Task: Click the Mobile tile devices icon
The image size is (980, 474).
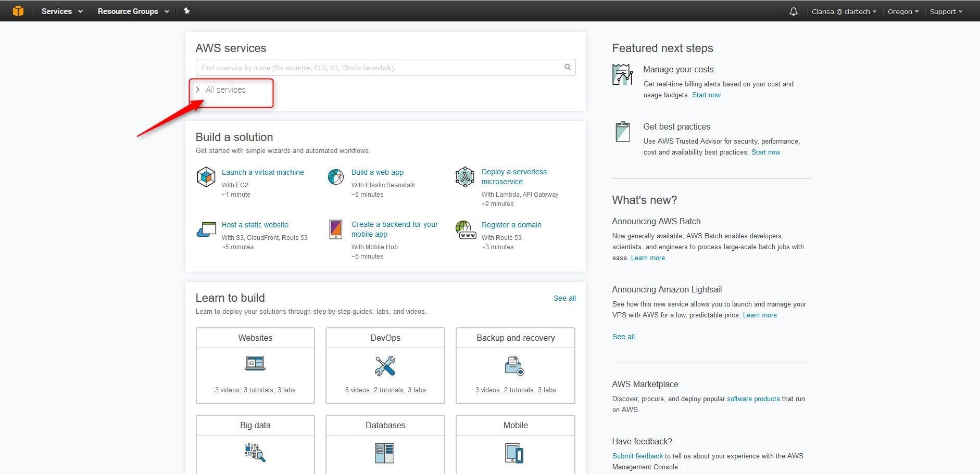Action: (514, 453)
